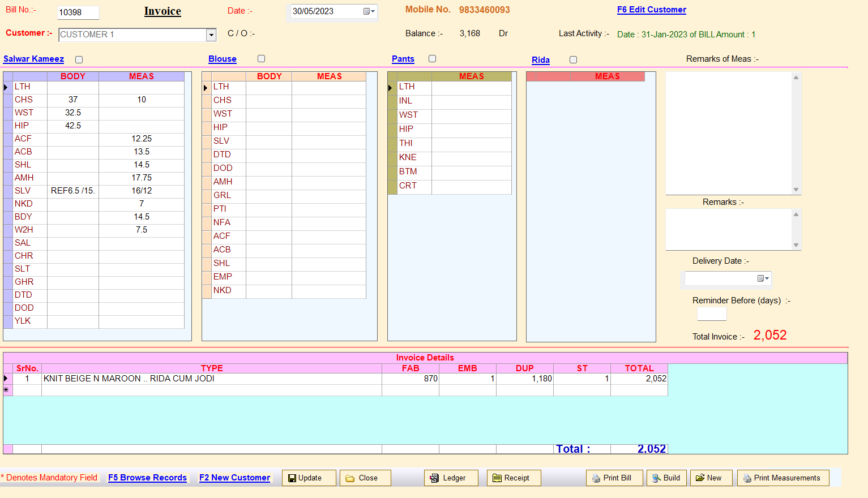Click the TYPE column header in Invoice Details
The width and height of the screenshot is (868, 498).
(212, 368)
